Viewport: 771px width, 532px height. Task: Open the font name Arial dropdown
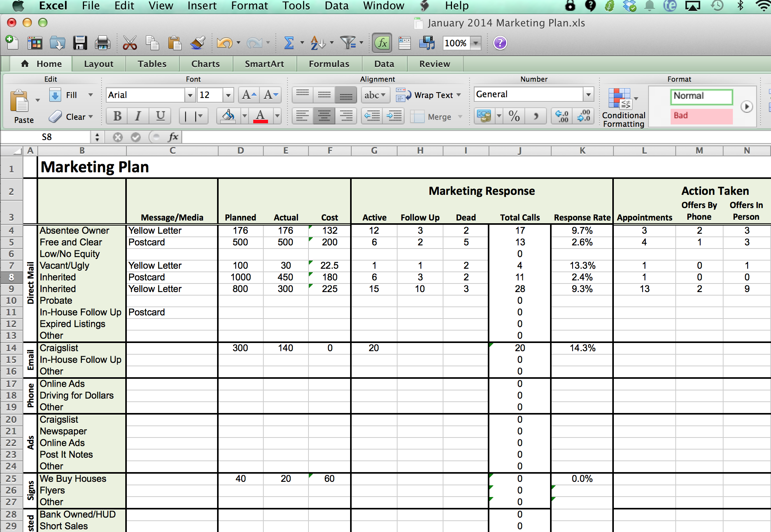click(190, 95)
